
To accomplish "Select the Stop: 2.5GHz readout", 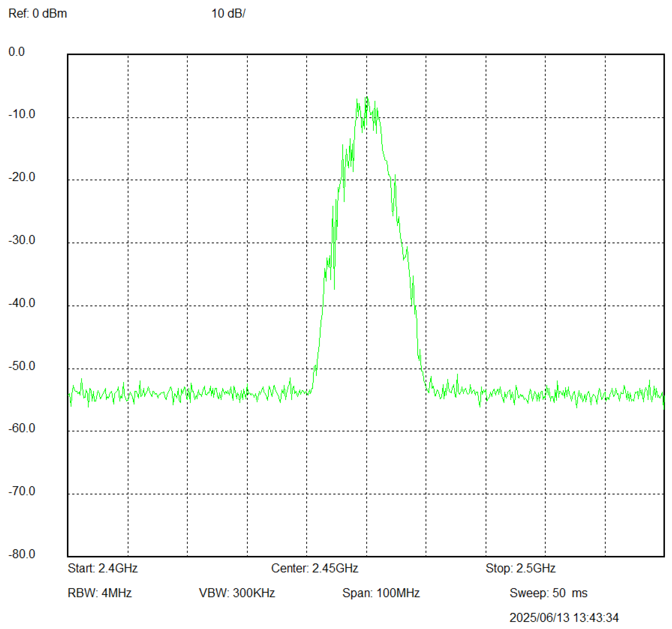I will tap(521, 568).
